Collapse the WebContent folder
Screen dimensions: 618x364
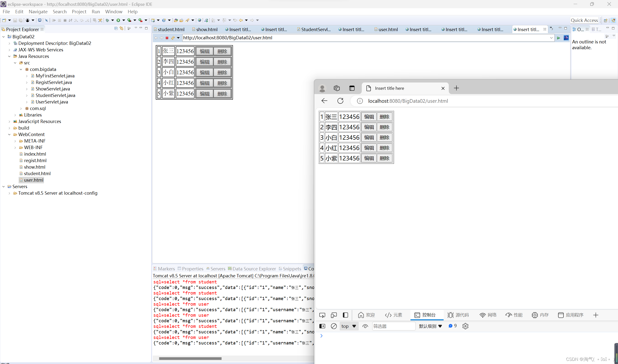coord(9,134)
